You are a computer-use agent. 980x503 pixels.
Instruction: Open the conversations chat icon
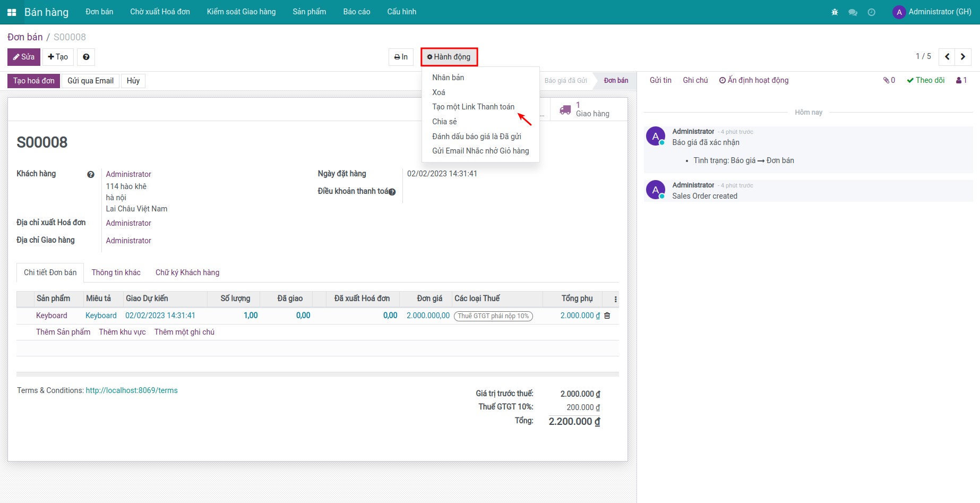(x=853, y=12)
